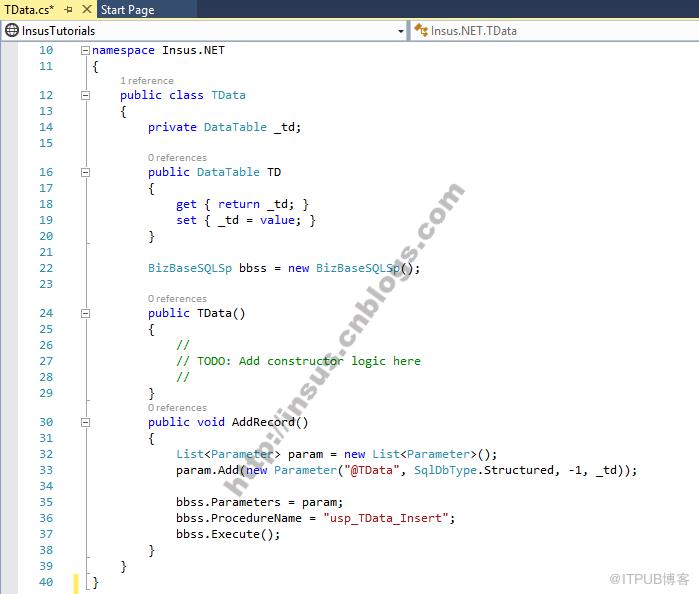This screenshot has width=699, height=594.
Task: Click the class icon beside Insus.NET.TData
Action: (x=421, y=30)
